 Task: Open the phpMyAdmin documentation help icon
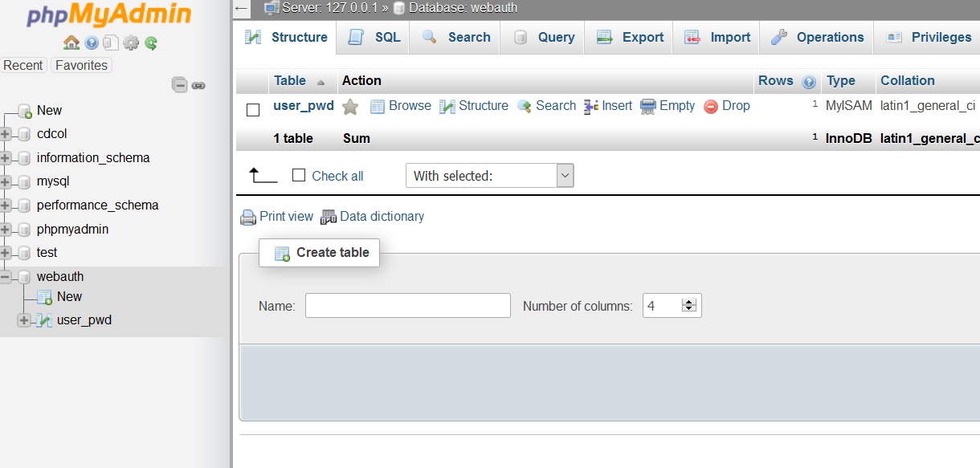pyautogui.click(x=92, y=43)
